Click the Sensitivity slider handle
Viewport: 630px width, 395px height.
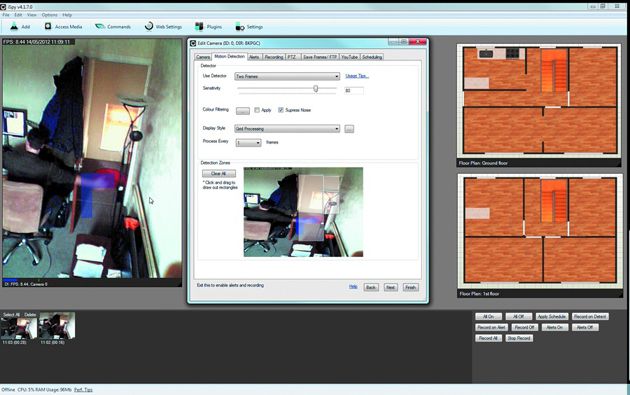tap(316, 88)
